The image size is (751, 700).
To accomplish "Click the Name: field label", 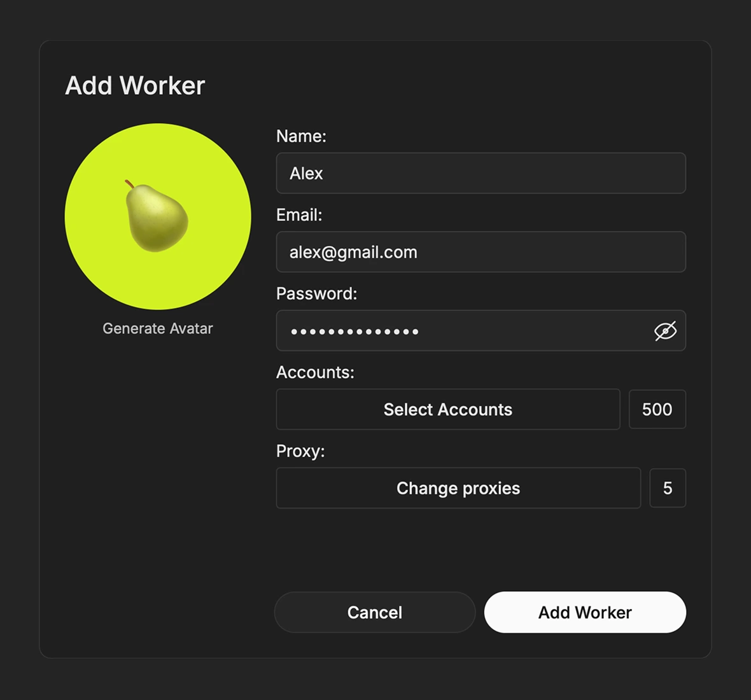I will (301, 136).
